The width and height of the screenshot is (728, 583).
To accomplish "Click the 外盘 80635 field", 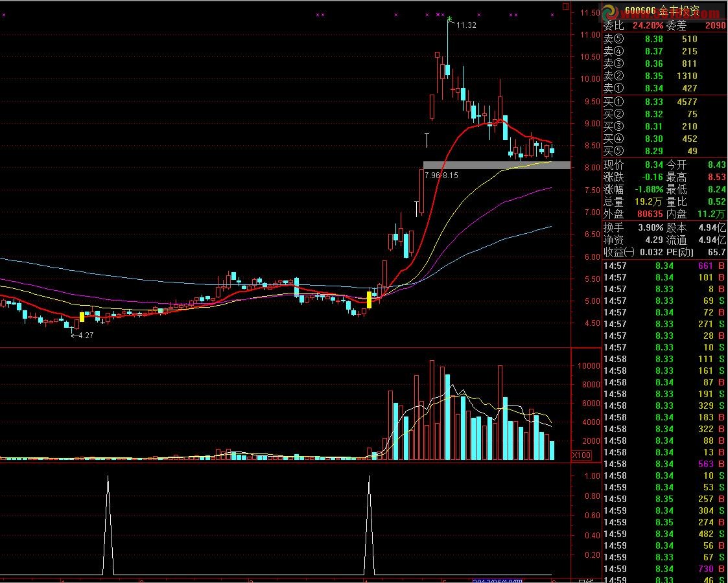I will 633,214.
